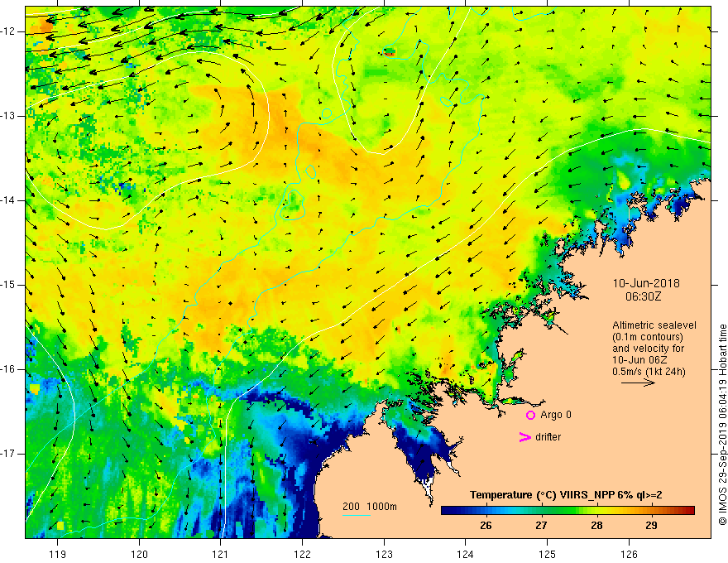Click the '(0.1m contours)' text
This screenshot has height=563, width=728.
coord(648,337)
